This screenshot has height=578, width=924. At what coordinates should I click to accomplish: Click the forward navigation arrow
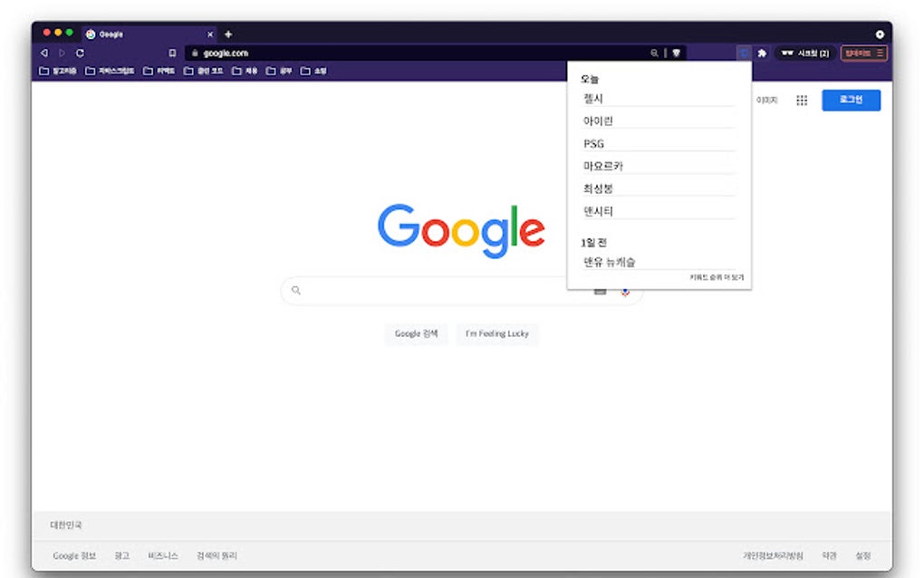62,53
